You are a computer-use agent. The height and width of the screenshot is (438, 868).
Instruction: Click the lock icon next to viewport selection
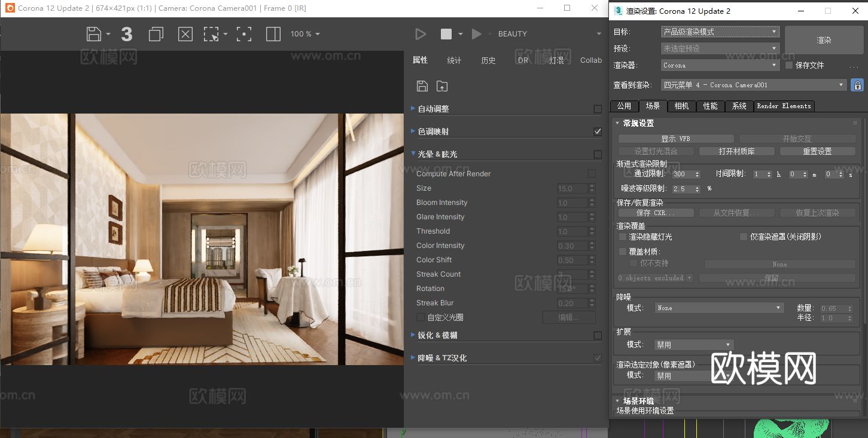coord(858,84)
